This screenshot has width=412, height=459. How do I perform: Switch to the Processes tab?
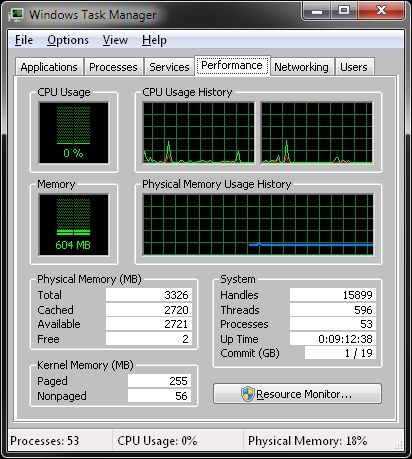coord(113,67)
